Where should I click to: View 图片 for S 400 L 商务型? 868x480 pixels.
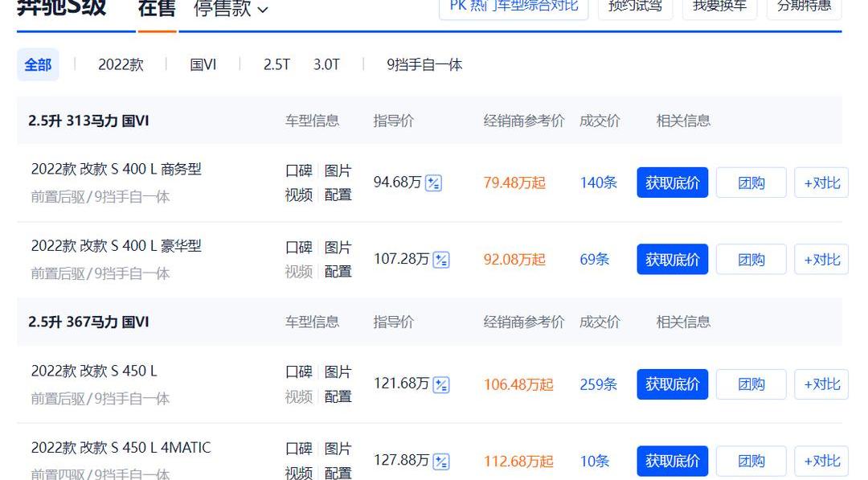338,170
